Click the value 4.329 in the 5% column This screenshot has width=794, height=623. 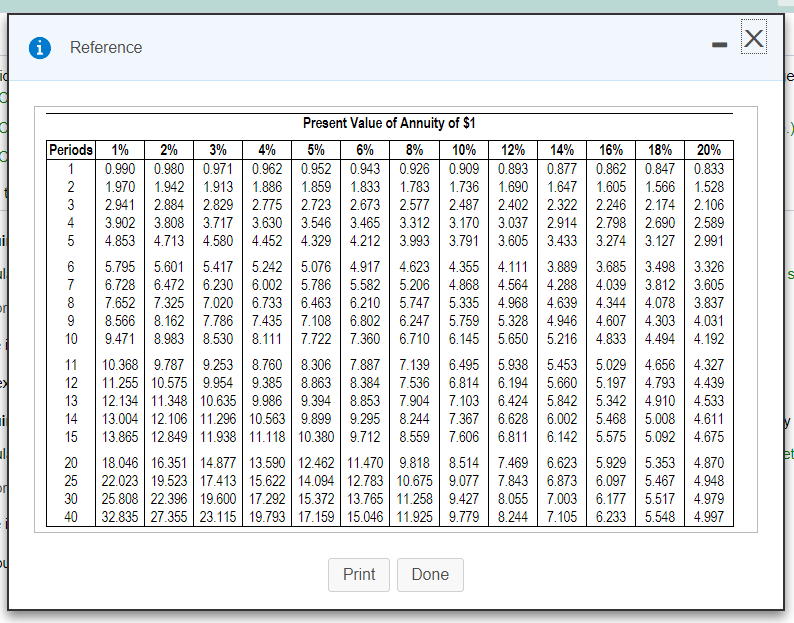point(316,241)
